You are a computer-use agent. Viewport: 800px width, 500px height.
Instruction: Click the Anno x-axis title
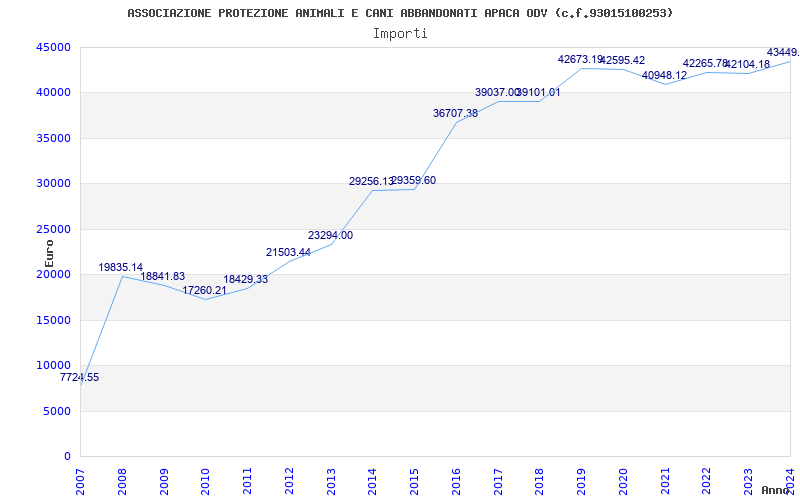774,490
